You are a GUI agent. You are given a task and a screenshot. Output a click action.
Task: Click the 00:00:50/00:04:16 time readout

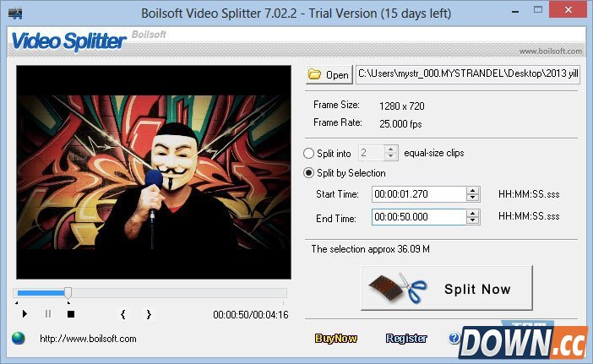click(251, 315)
